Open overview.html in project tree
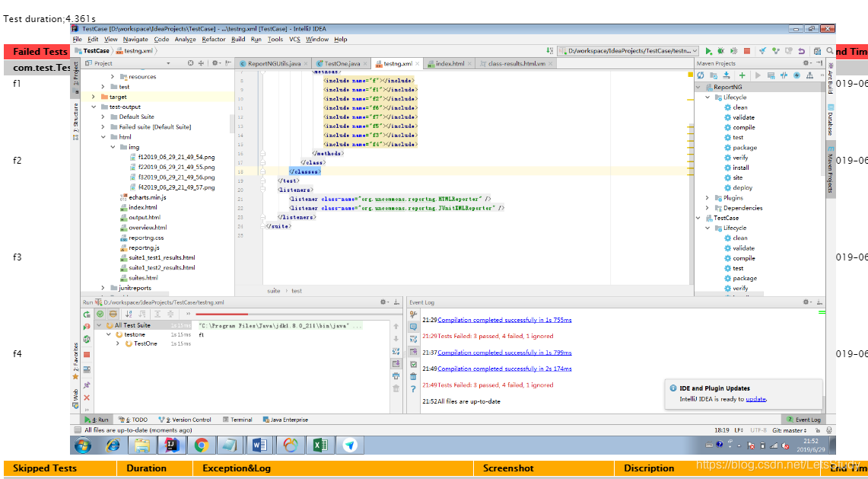868x479 pixels. [148, 228]
